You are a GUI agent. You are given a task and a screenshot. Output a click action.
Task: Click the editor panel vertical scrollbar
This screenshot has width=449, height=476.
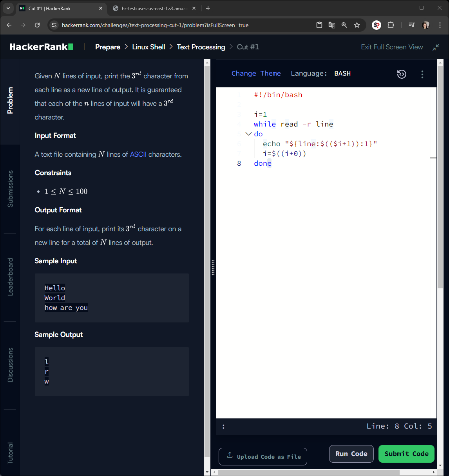(x=440, y=177)
